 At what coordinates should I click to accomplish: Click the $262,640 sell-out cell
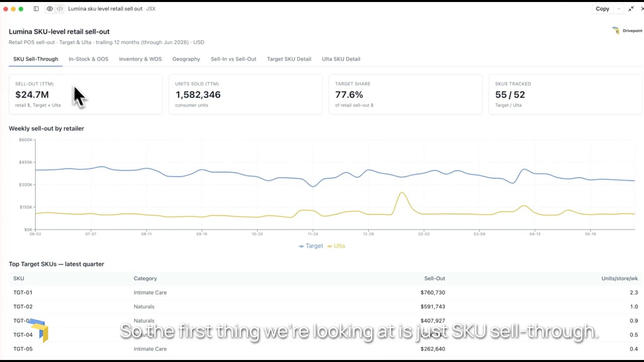click(433, 348)
